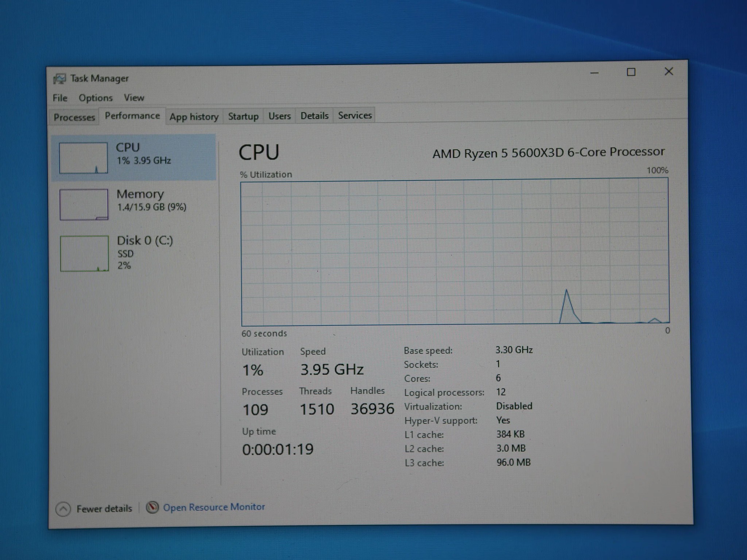The height and width of the screenshot is (560, 747).
Task: Switch to the Startup tab
Action: pos(243,116)
